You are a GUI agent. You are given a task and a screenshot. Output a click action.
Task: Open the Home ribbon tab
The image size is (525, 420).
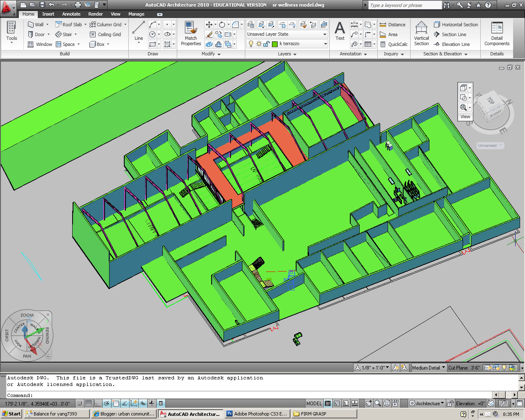(x=28, y=14)
